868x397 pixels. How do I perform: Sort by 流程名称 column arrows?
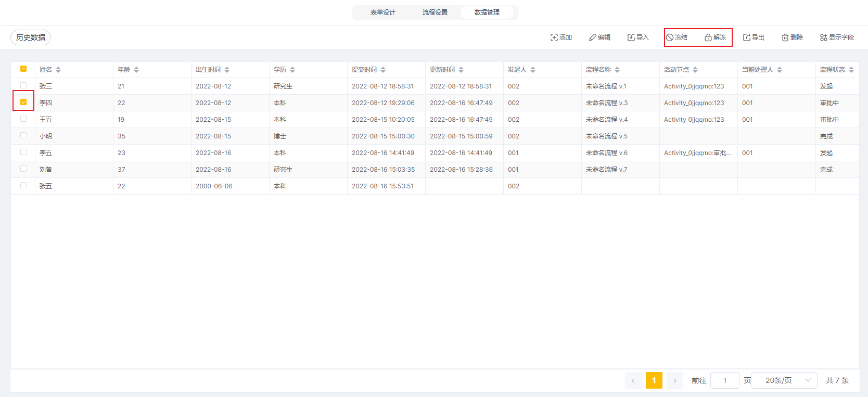[x=617, y=70]
